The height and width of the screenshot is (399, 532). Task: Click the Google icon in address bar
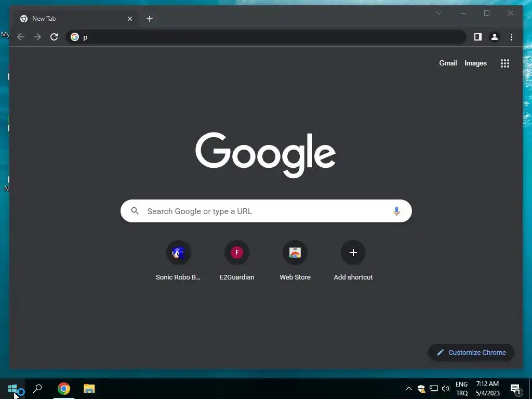75,37
